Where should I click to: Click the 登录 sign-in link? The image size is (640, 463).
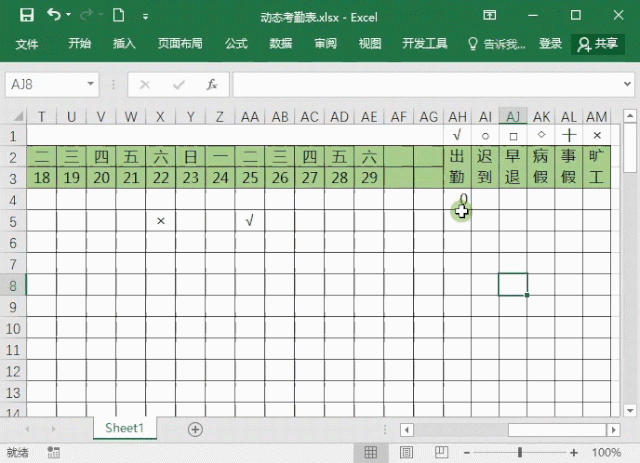click(x=550, y=43)
